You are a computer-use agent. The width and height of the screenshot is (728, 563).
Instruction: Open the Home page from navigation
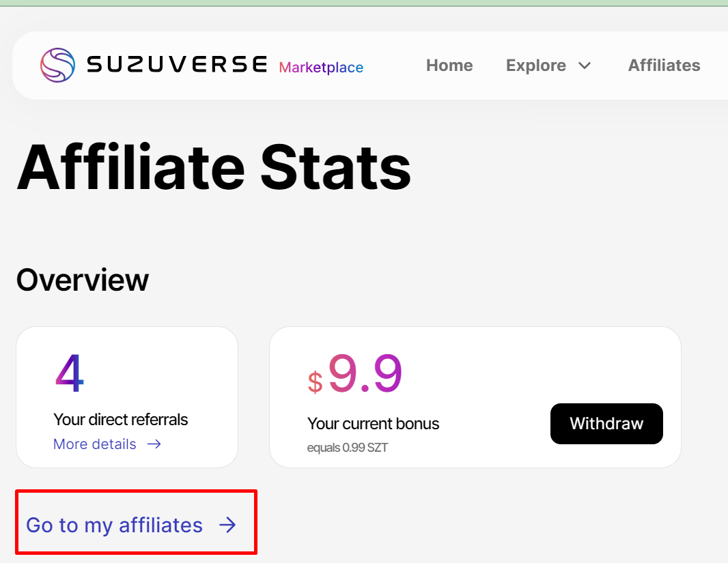[x=449, y=66]
